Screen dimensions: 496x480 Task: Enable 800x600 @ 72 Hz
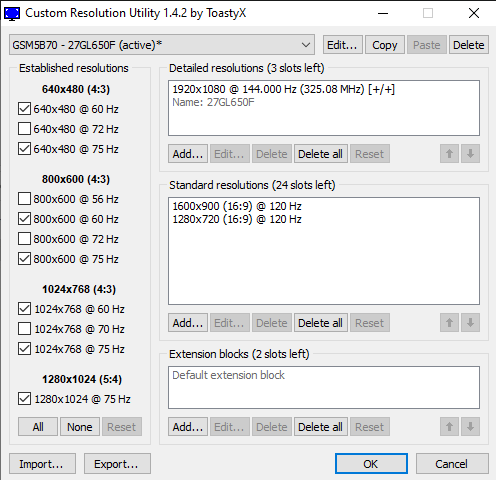tap(24, 239)
